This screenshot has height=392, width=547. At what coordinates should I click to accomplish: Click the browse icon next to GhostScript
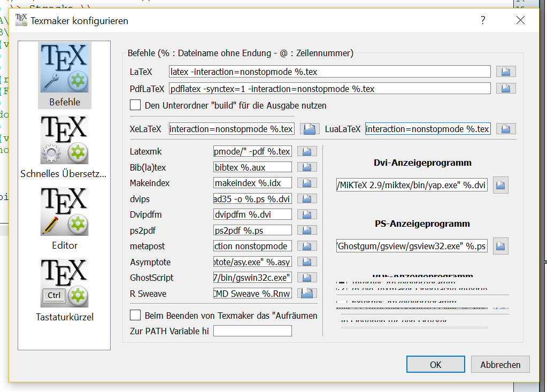point(306,277)
